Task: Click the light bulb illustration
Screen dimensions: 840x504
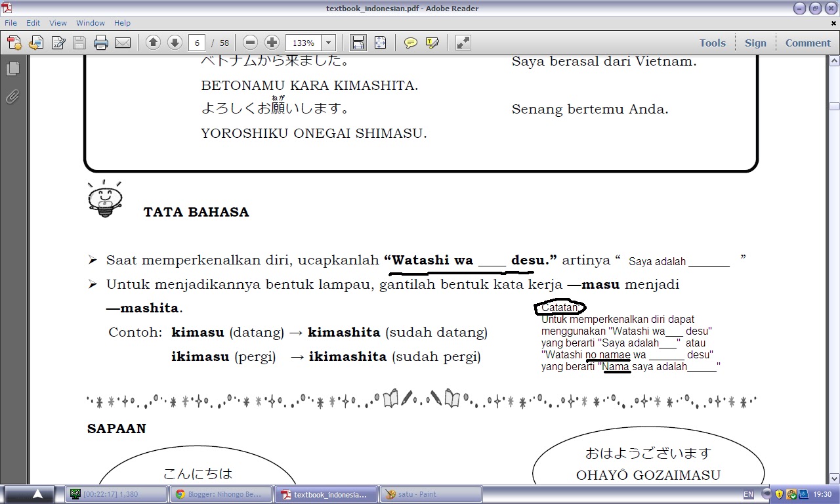Action: point(105,199)
